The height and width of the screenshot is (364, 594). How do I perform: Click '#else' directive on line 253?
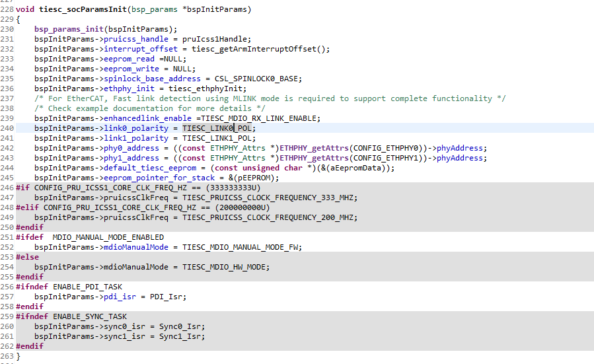(27, 257)
